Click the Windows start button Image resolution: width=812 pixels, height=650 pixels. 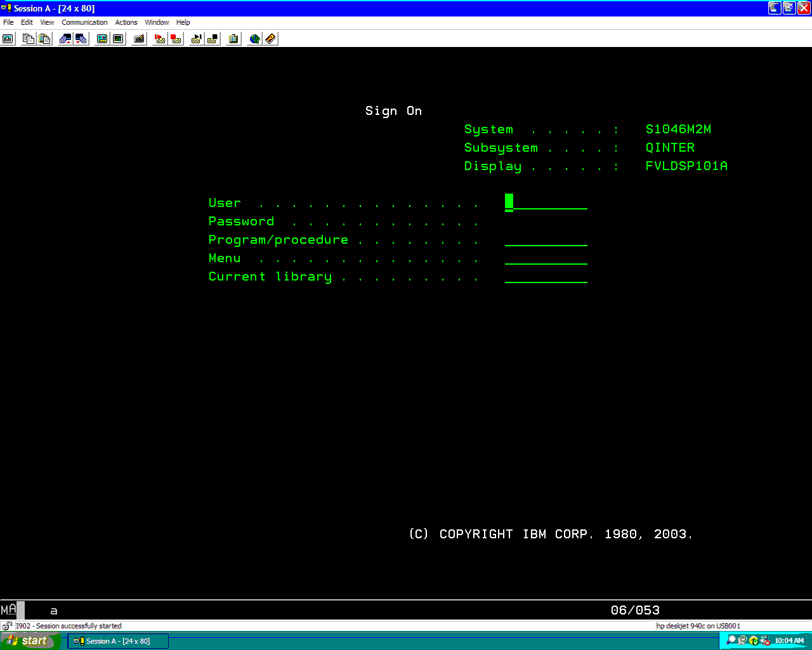30,641
